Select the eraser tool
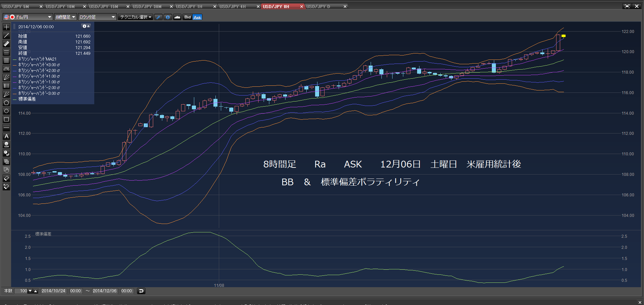Image resolution: width=644 pixels, height=305 pixels. click(x=6, y=178)
